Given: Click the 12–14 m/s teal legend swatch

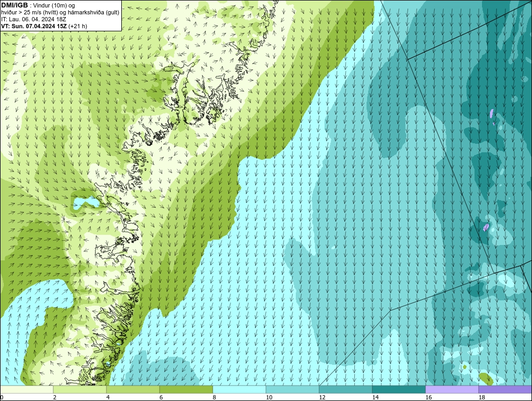Looking at the screenshot, I should [346, 389].
